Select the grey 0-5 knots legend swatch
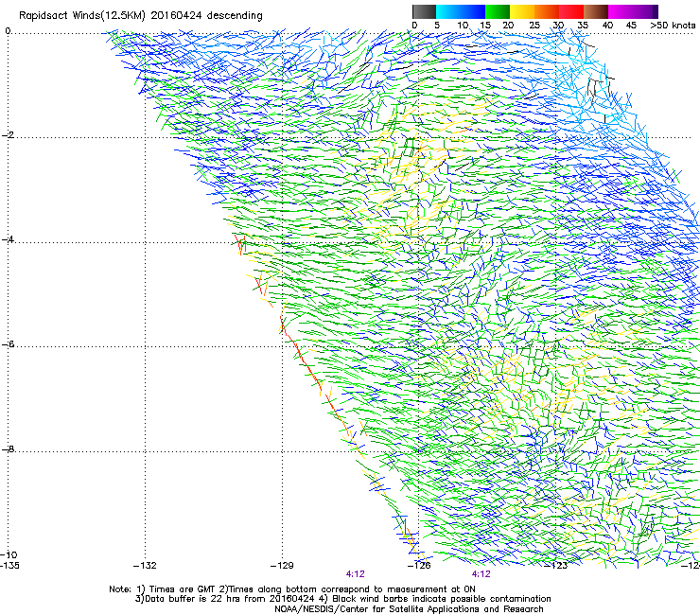The image size is (700, 615). click(x=424, y=11)
